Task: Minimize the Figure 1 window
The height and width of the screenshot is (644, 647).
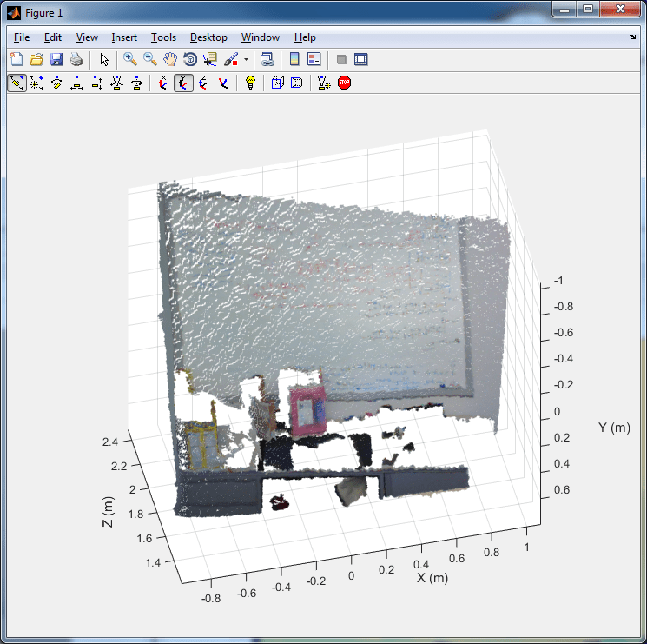Action: coord(564,9)
